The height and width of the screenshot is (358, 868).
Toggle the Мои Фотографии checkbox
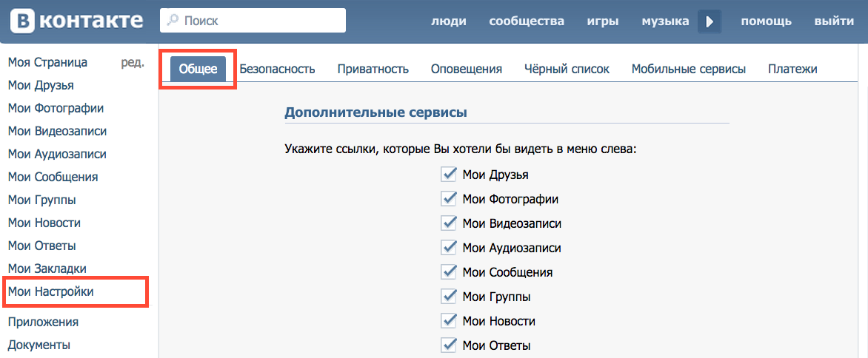coord(448,198)
